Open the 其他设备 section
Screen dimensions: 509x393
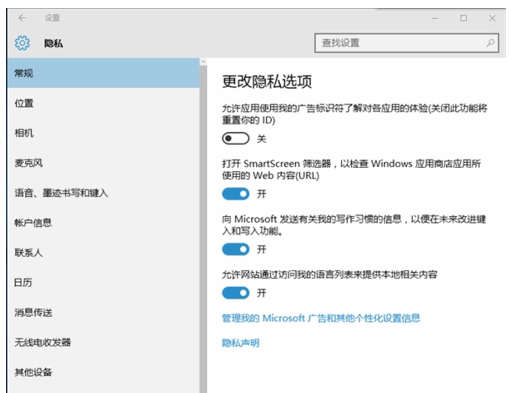pos(103,372)
